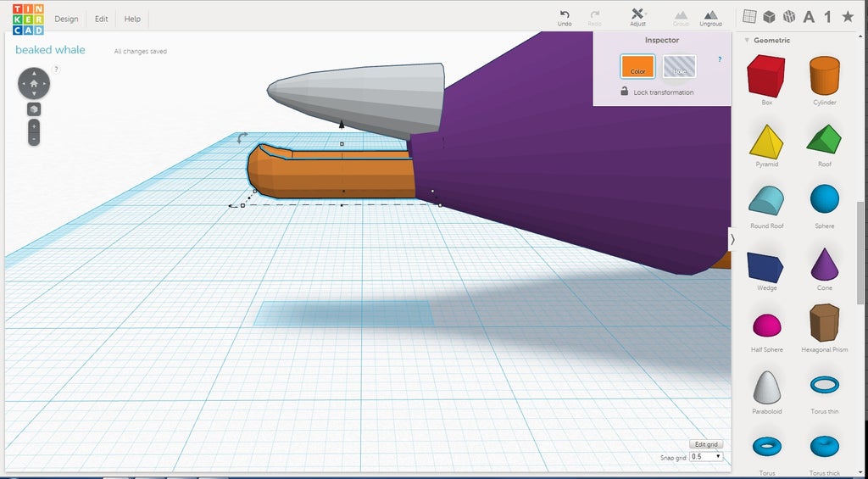Zoom in with the plus button
Viewport: 868px width, 479px height.
pyautogui.click(x=34, y=126)
